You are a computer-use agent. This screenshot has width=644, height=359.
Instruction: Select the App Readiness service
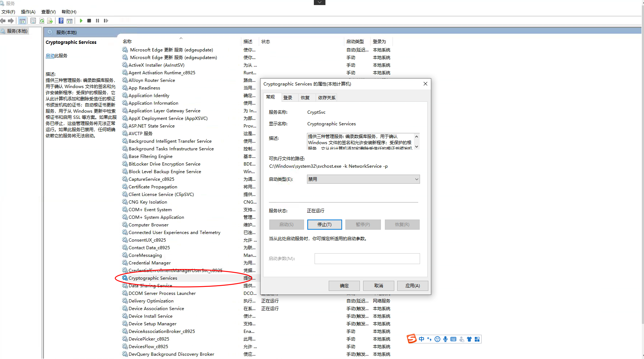[144, 88]
